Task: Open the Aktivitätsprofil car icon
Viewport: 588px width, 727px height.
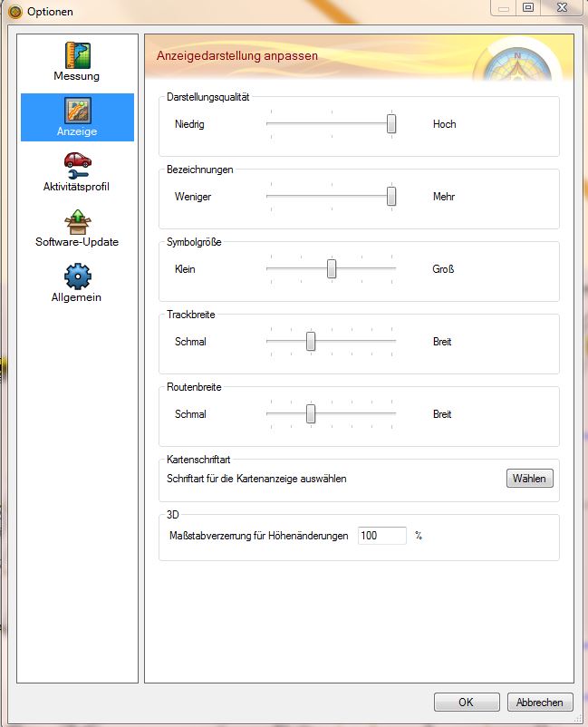Action: (77, 166)
